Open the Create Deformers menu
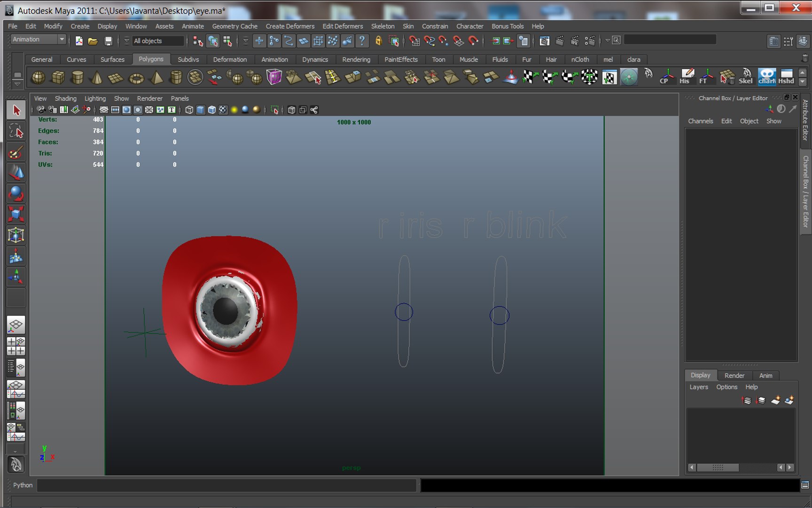Viewport: 812px width, 508px height. tap(290, 26)
